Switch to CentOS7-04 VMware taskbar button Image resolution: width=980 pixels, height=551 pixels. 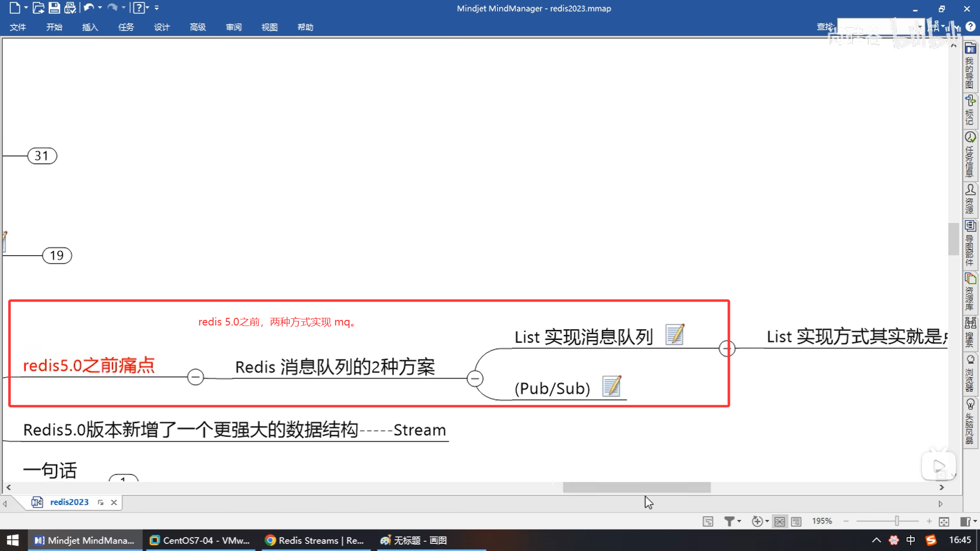(201, 540)
